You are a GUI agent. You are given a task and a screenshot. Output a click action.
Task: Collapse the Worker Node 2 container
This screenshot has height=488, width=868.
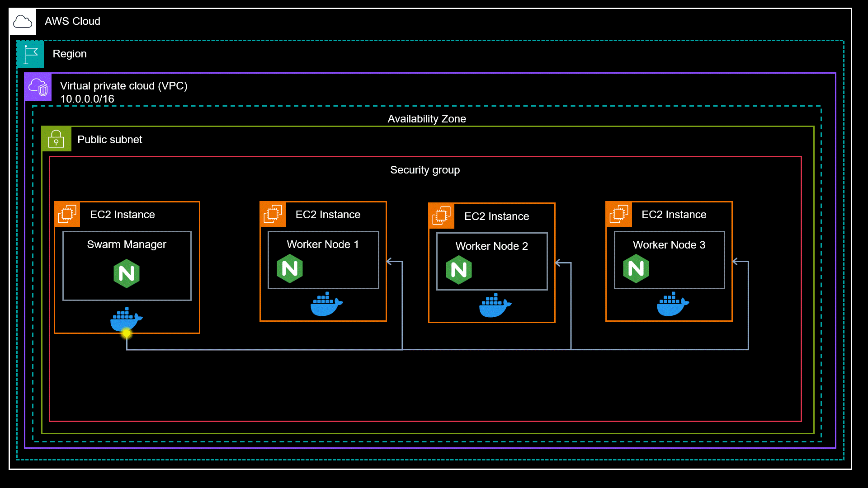click(x=491, y=261)
